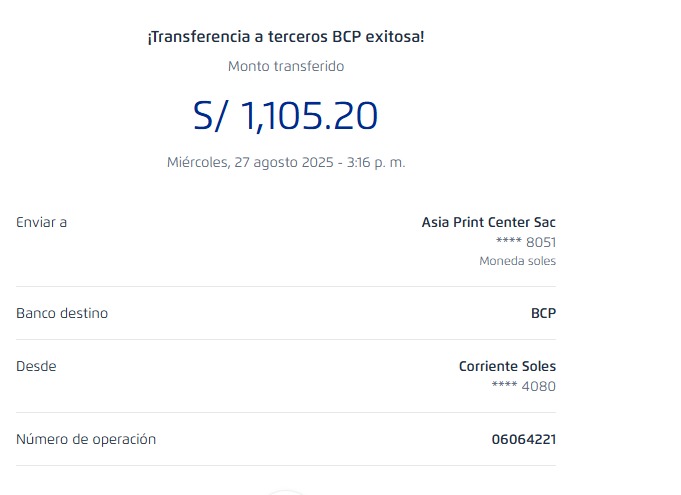Click the source account "Corriente Soles"
Viewport: 681px width, 495px height.
(507, 366)
